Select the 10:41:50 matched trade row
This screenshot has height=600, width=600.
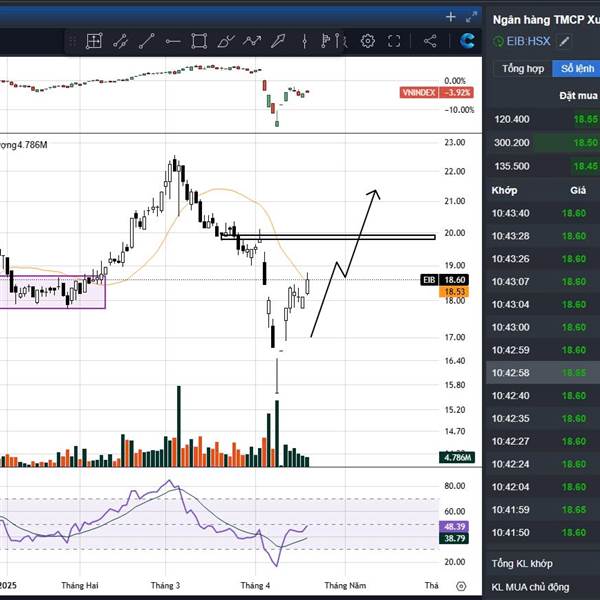point(543,532)
